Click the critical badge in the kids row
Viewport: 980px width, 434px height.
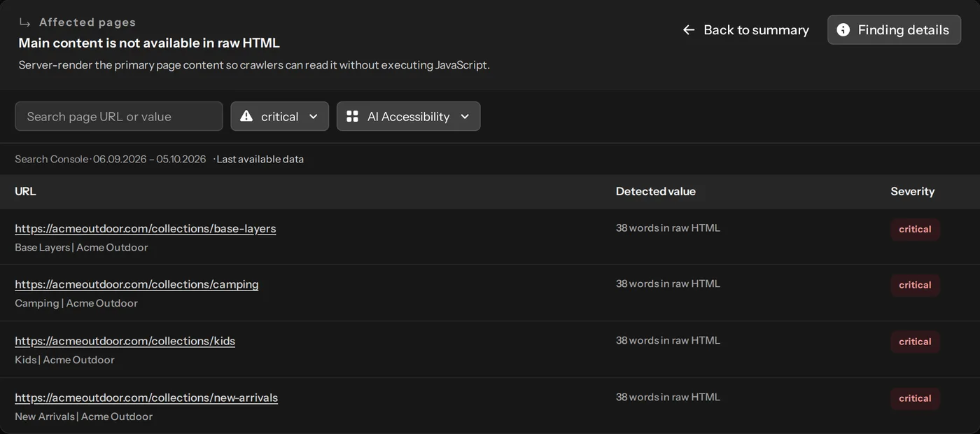point(915,342)
